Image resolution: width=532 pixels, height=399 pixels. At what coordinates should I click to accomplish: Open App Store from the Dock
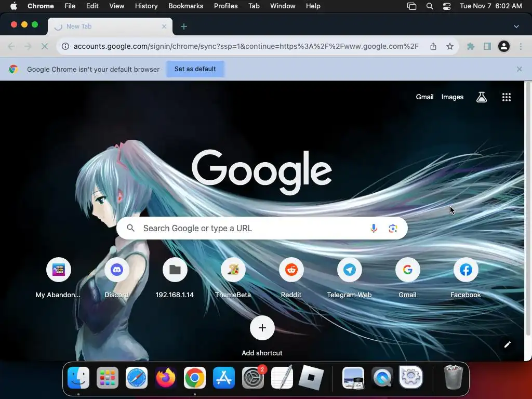click(x=223, y=378)
